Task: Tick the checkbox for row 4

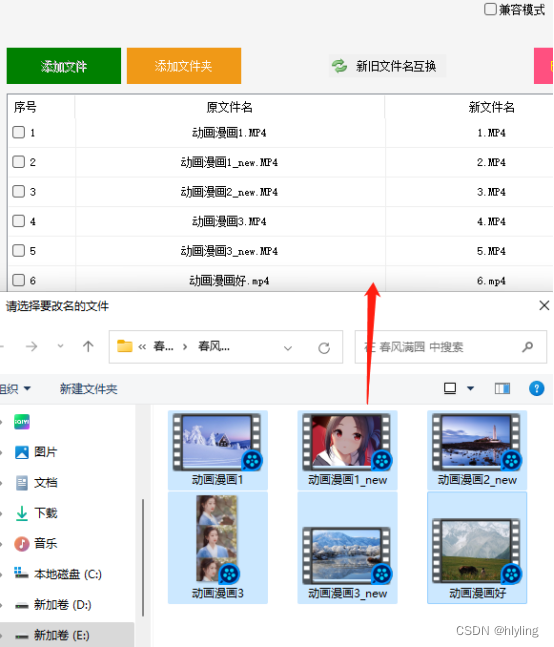Action: pyautogui.click(x=19, y=221)
